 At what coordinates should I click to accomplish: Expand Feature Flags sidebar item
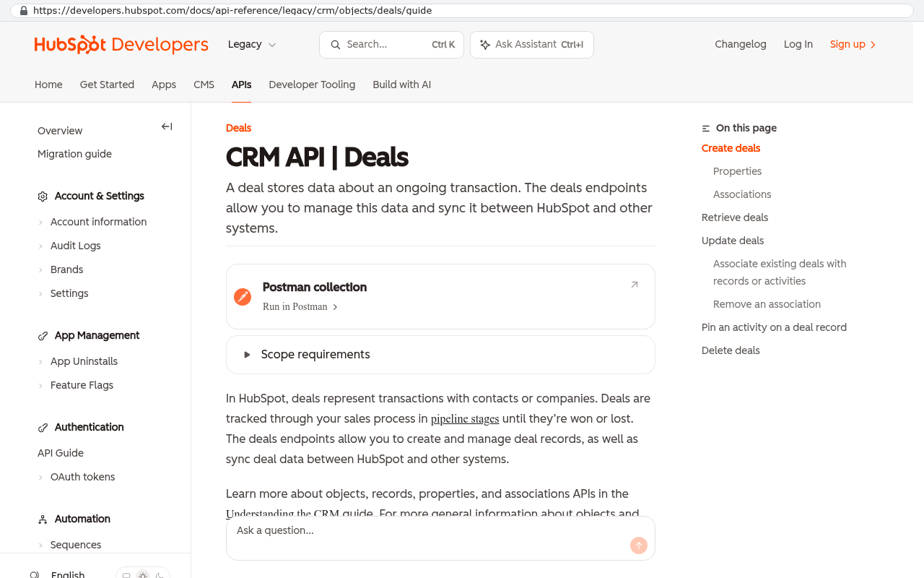point(76,385)
